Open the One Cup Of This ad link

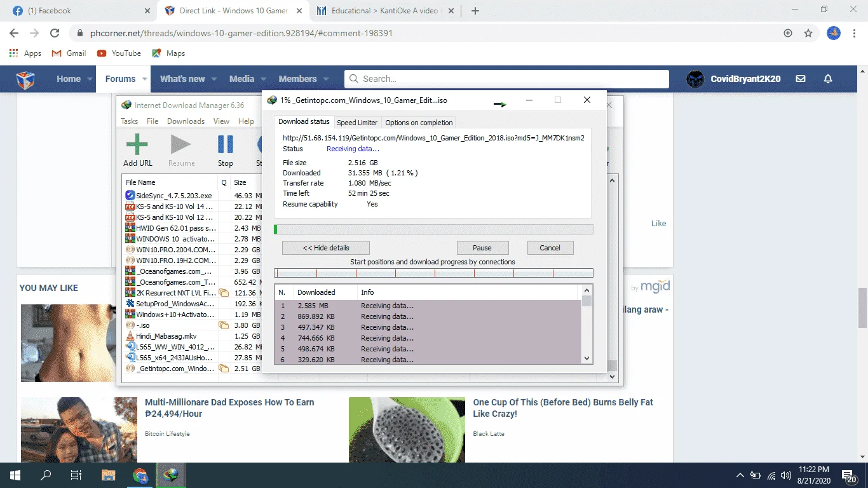[563, 408]
